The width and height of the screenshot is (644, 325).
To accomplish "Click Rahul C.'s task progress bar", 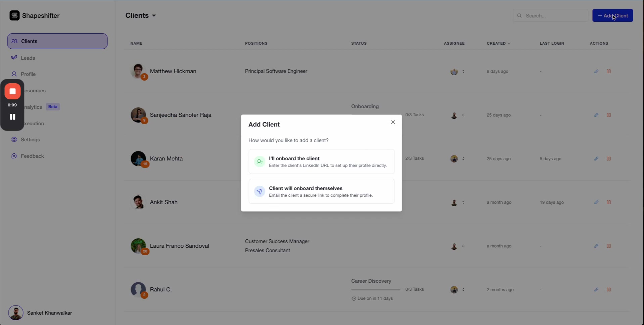I will (x=375, y=289).
